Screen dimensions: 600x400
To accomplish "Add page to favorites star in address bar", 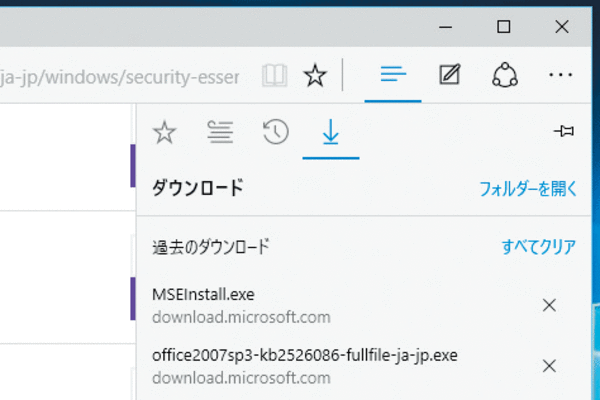I will point(315,75).
